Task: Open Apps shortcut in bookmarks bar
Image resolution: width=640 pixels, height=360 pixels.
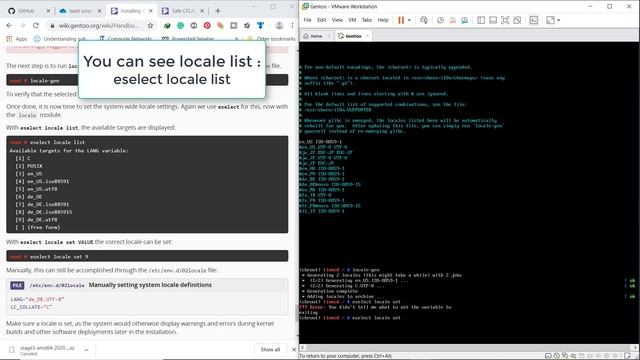Action: point(17,39)
